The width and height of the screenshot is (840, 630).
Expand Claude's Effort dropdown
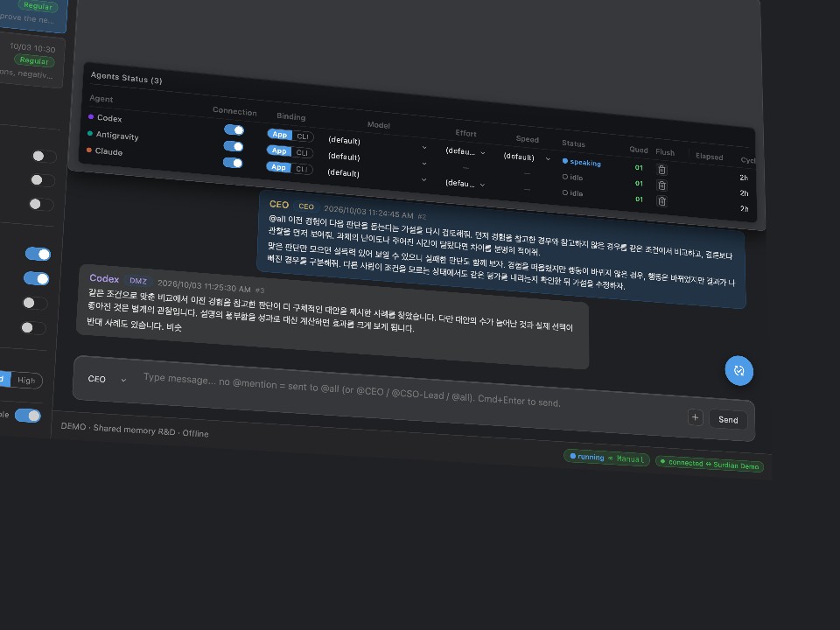[465, 184]
